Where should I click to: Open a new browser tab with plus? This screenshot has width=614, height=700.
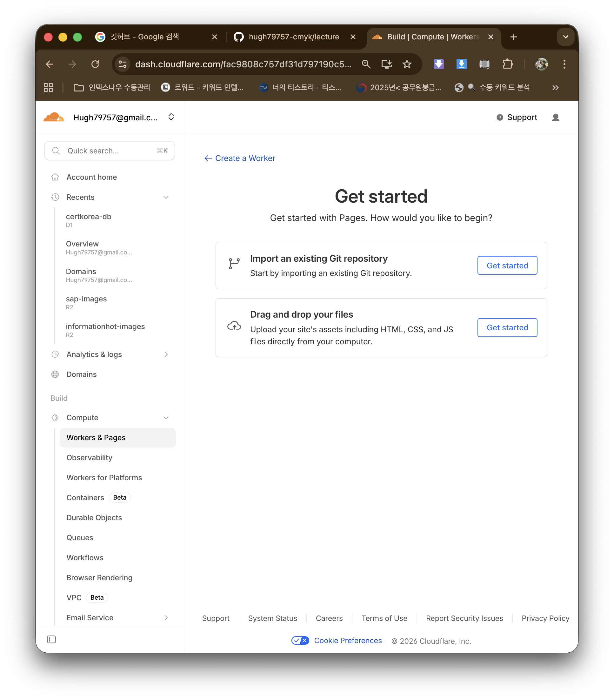(513, 37)
